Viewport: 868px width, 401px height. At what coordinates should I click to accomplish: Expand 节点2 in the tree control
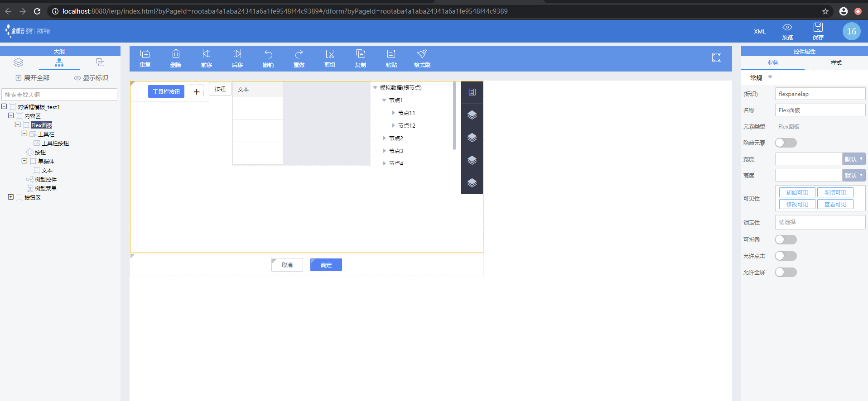[x=384, y=138]
